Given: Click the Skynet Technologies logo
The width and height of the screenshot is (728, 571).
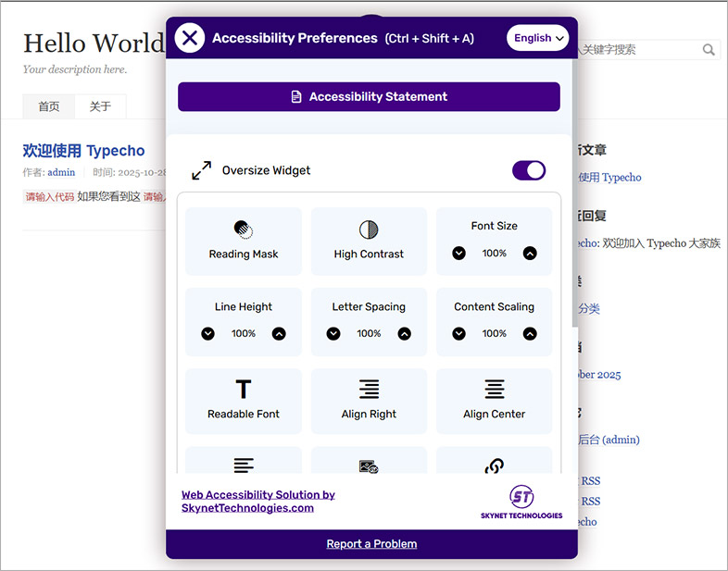Looking at the screenshot, I should click(521, 502).
